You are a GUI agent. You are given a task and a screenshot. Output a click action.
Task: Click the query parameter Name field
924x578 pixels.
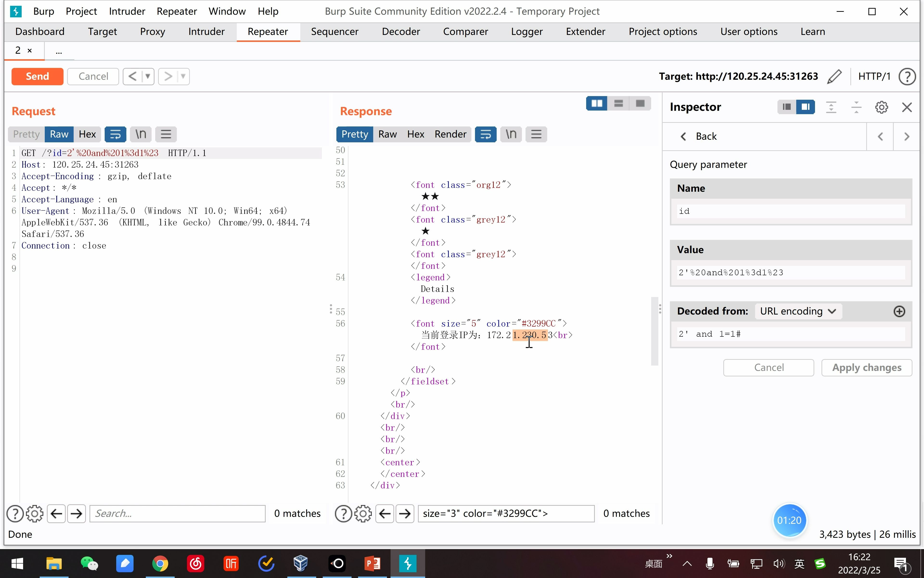[x=791, y=211]
